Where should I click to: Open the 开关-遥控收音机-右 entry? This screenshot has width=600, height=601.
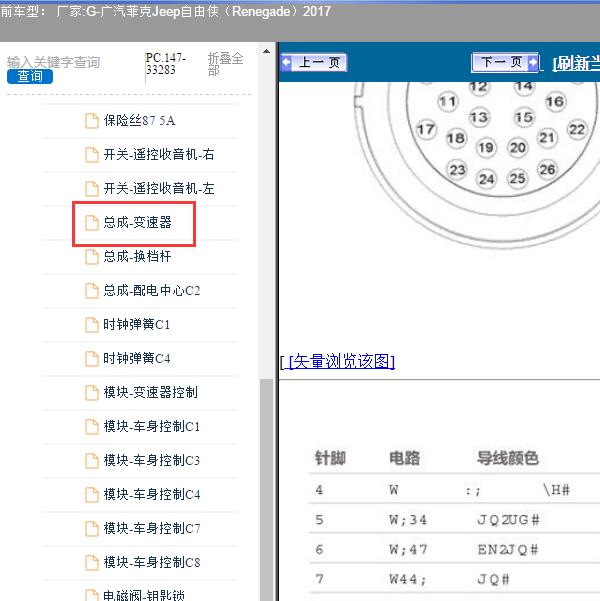point(159,155)
